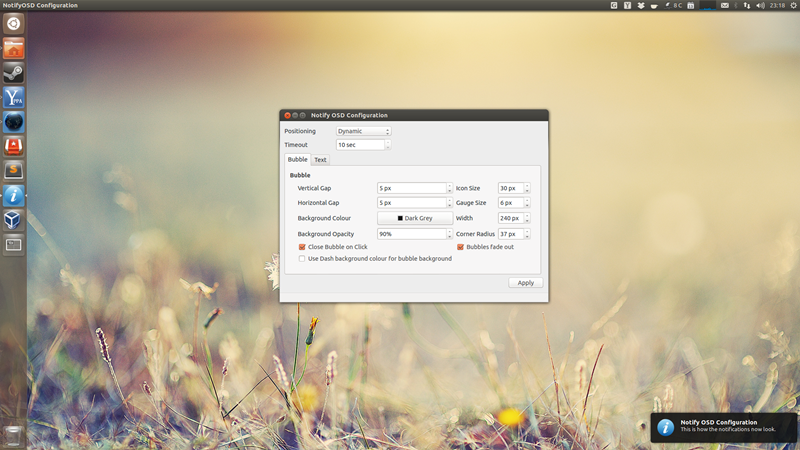Switch to the Text tab
Image resolution: width=800 pixels, height=450 pixels.
point(320,160)
